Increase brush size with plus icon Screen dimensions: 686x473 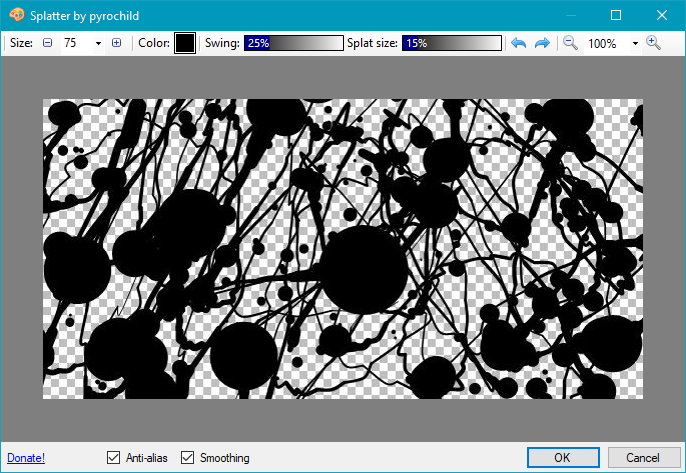pos(116,43)
